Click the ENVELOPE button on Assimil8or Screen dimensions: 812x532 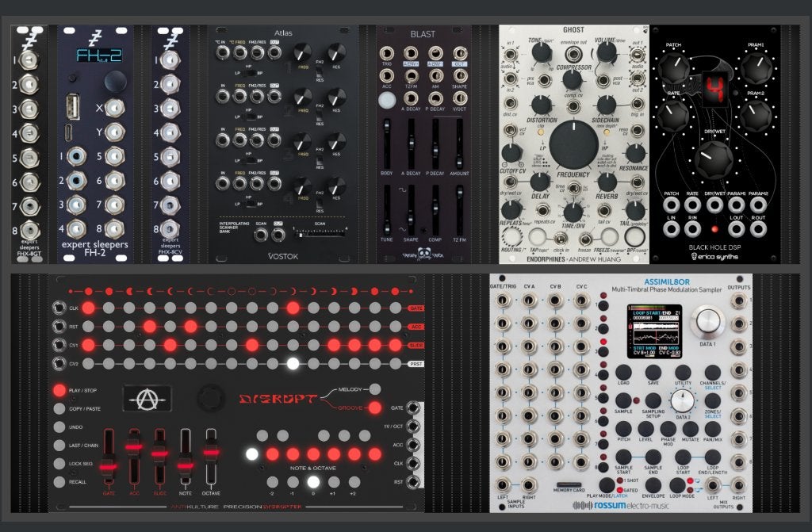coord(653,485)
